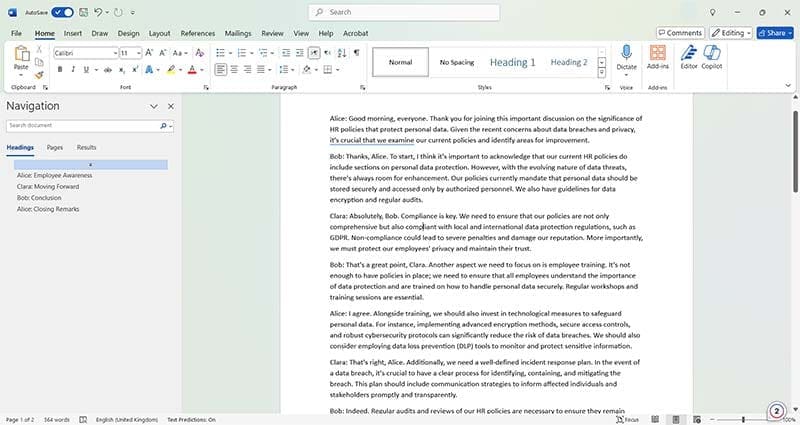Toggle the left-to-right text direction button
The image size is (800, 425).
pyautogui.click(x=314, y=53)
